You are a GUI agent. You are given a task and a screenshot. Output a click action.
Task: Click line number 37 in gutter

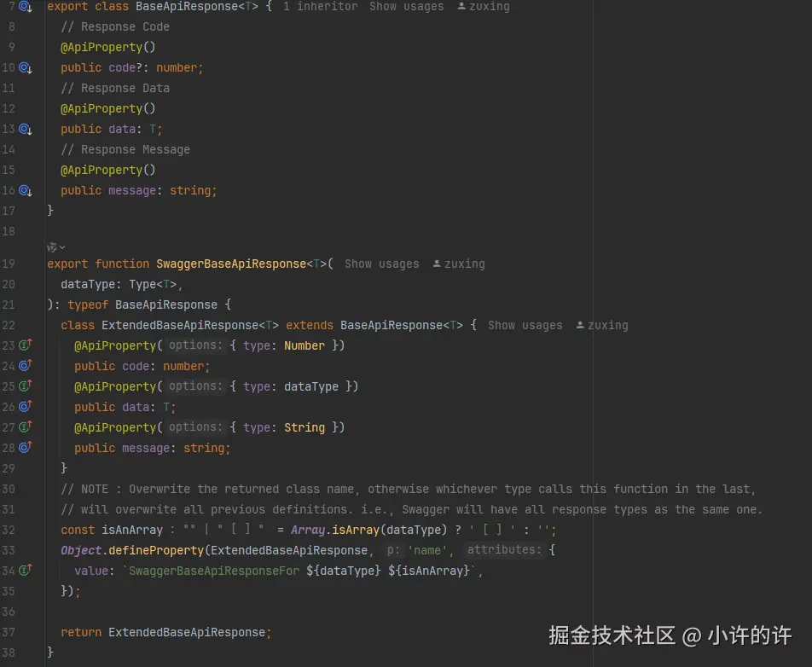(x=9, y=632)
